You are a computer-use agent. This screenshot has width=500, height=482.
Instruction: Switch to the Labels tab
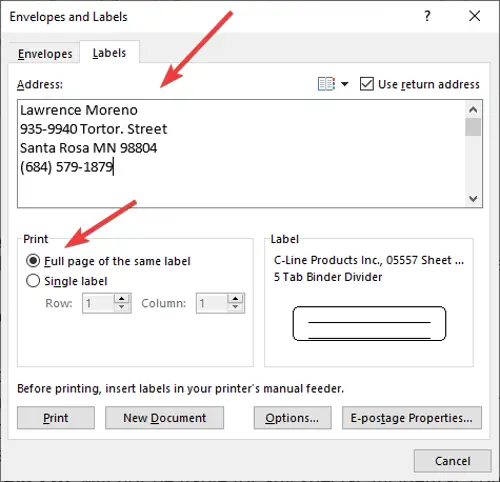109,53
